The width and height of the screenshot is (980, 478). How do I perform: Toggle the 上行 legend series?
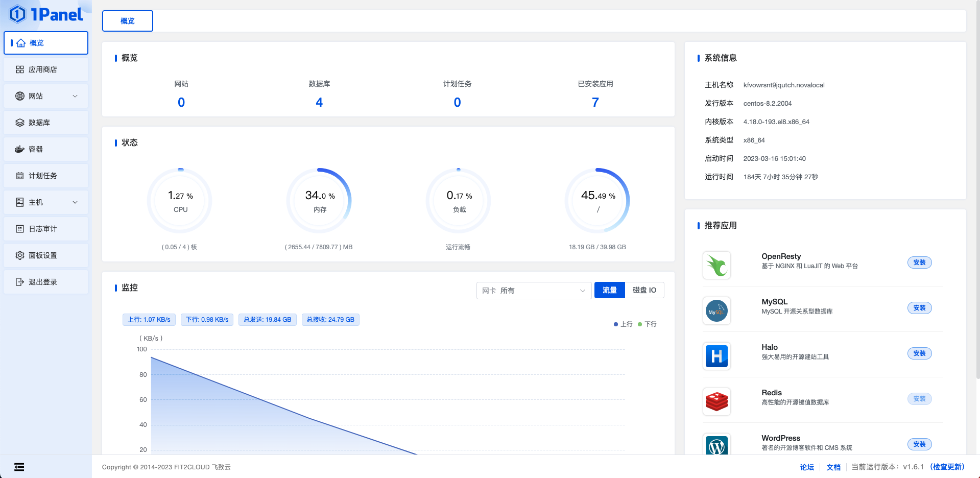tap(623, 324)
